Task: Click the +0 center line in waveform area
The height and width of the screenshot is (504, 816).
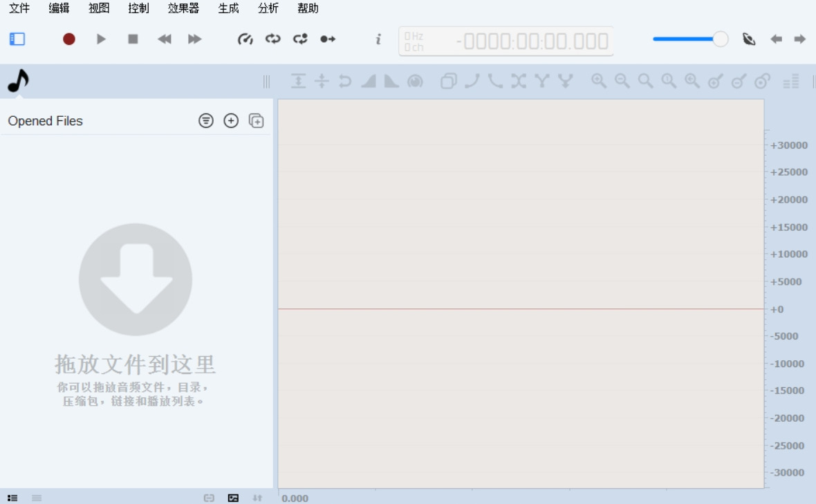Action: click(x=521, y=309)
